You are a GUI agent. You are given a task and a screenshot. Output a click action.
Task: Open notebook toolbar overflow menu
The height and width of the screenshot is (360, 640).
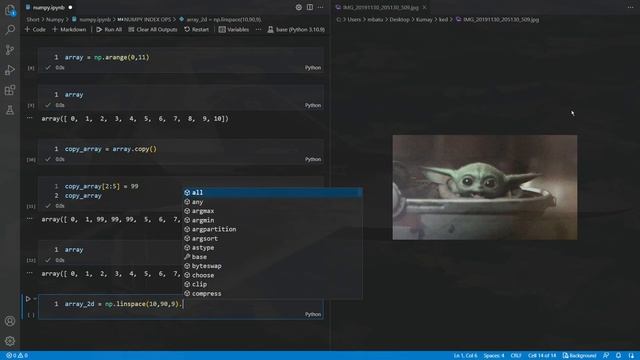pyautogui.click(x=258, y=29)
